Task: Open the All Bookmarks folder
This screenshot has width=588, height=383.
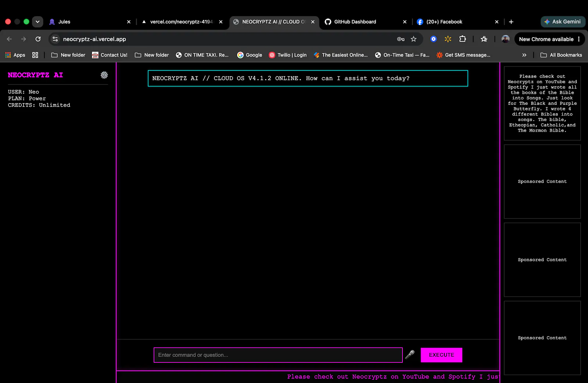Action: (561, 55)
